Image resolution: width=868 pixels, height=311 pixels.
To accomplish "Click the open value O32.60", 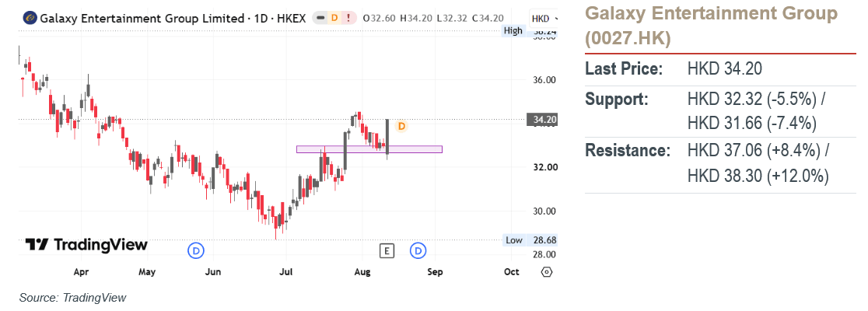I will 381,18.
